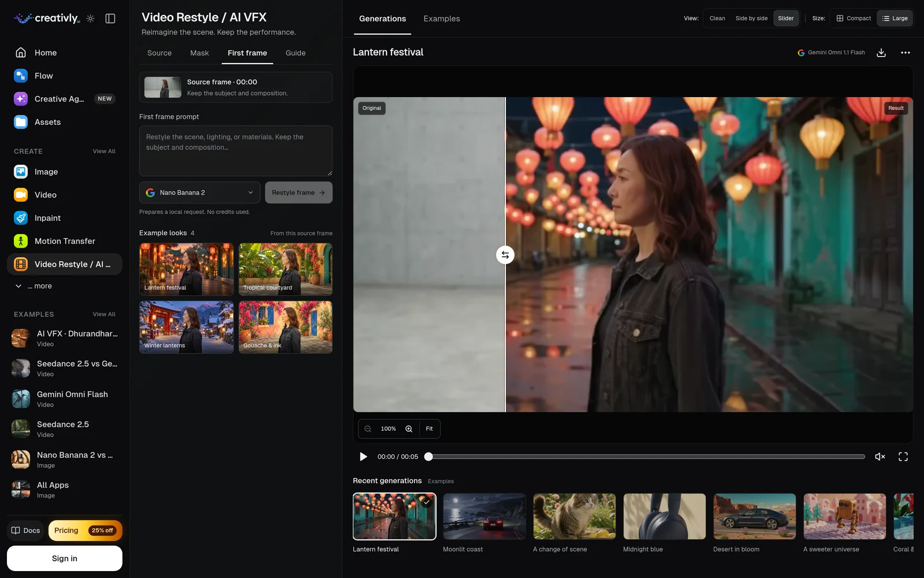Zoom in on the preview
The width and height of the screenshot is (924, 578).
coord(409,429)
